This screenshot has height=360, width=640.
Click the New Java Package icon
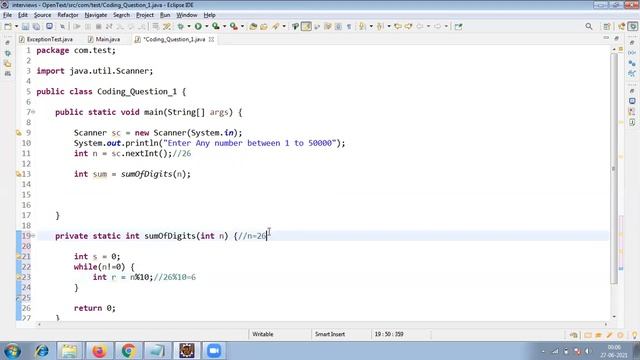point(253,27)
